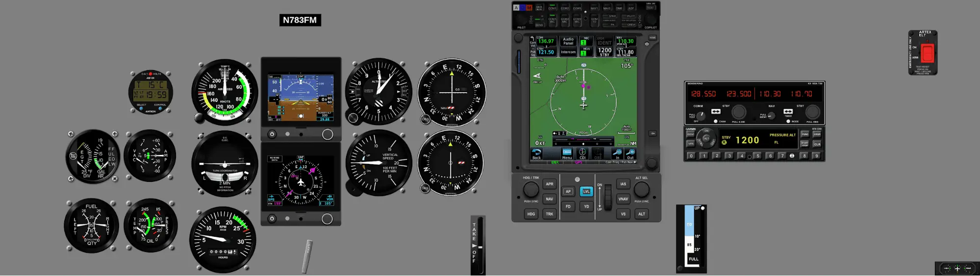Set transponder mode to ON

(x=706, y=131)
